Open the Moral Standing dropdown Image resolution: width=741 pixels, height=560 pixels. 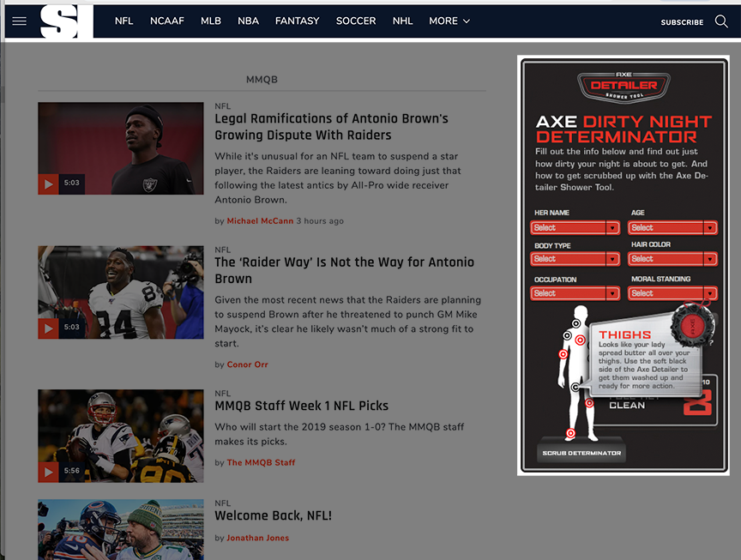click(672, 293)
